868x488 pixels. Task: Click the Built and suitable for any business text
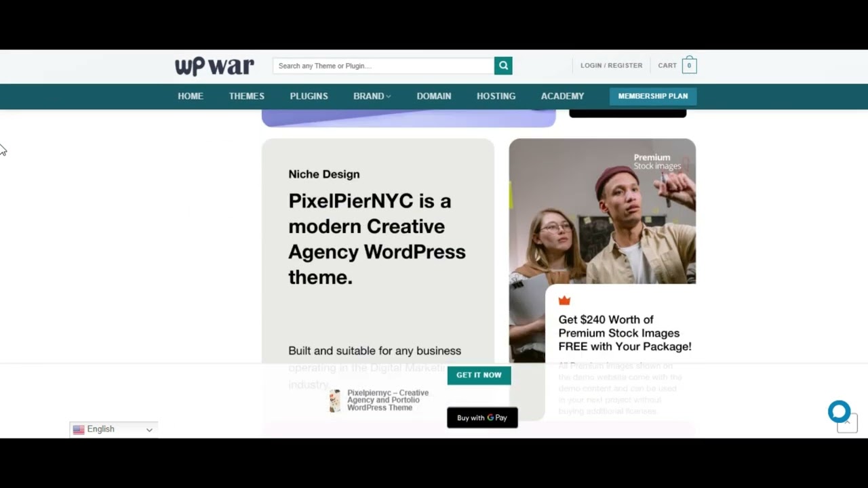coord(374,350)
